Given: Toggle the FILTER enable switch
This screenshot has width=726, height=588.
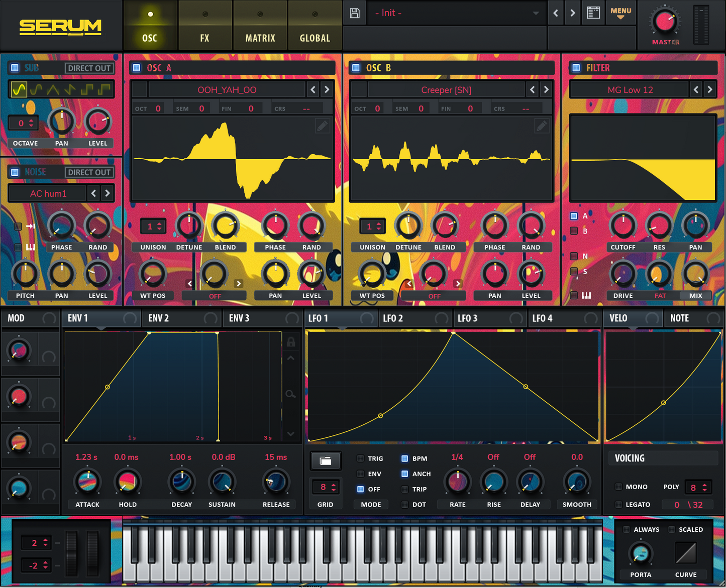Looking at the screenshot, I should [x=576, y=68].
